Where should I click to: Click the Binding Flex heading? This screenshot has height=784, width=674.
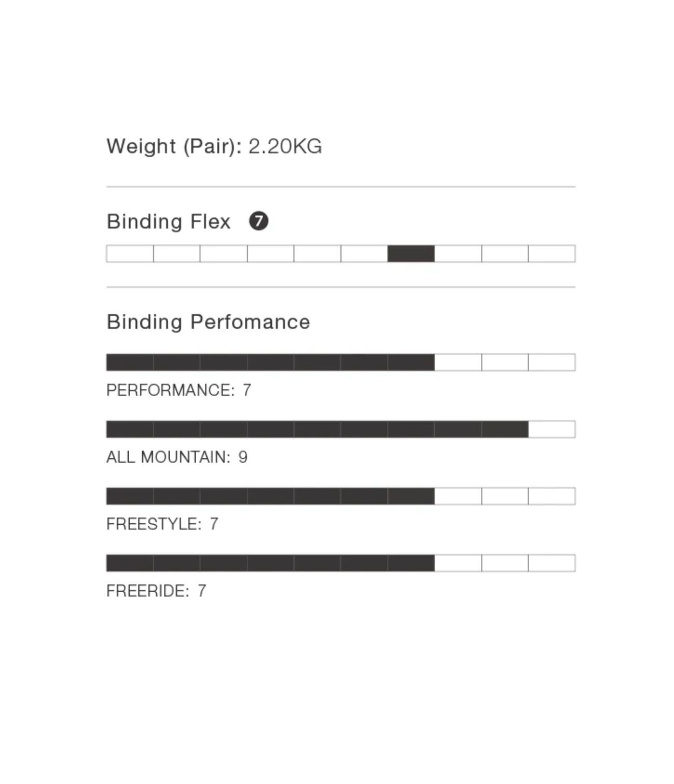pos(169,221)
